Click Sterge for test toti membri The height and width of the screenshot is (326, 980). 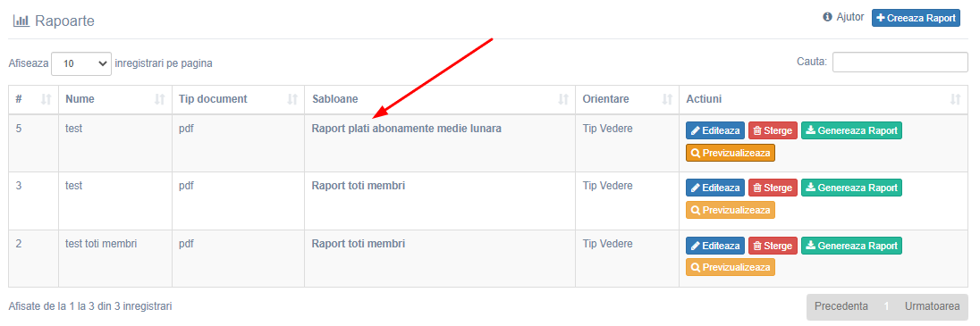773,246
